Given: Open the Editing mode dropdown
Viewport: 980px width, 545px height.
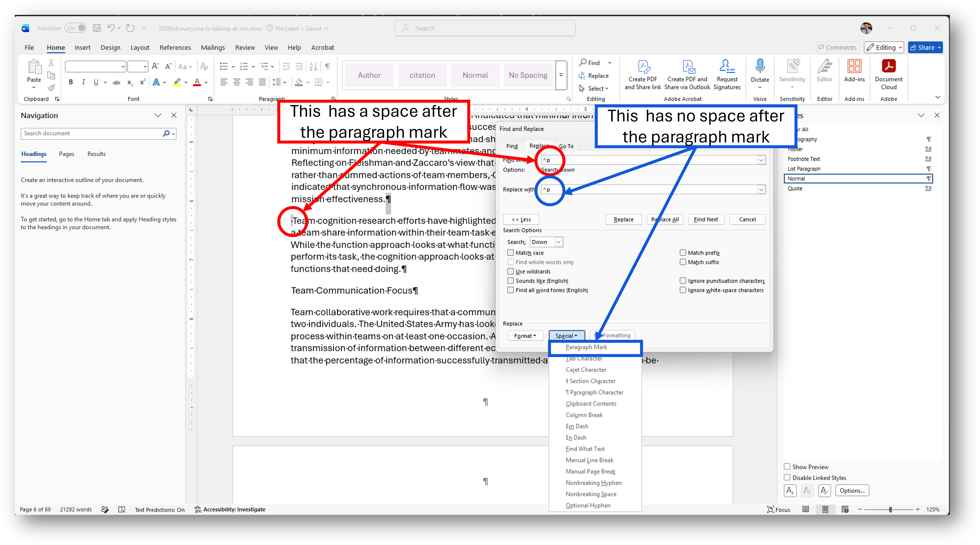Looking at the screenshot, I should (884, 47).
